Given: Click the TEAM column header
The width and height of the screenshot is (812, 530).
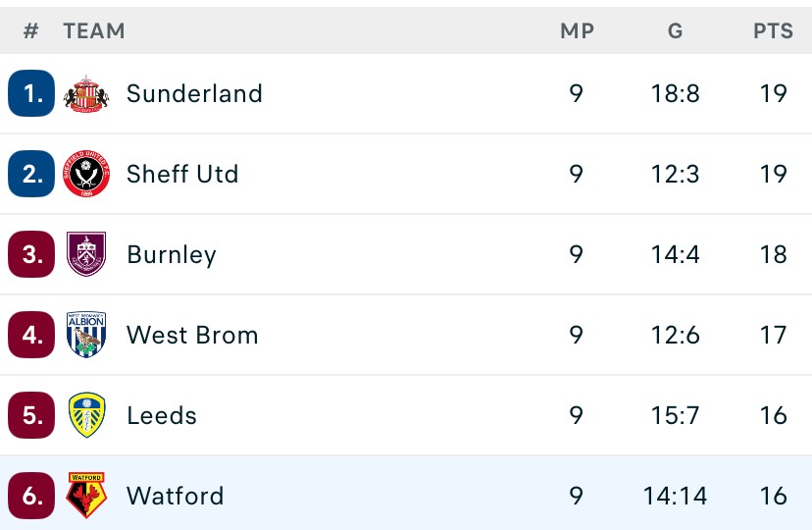Looking at the screenshot, I should point(94,31).
